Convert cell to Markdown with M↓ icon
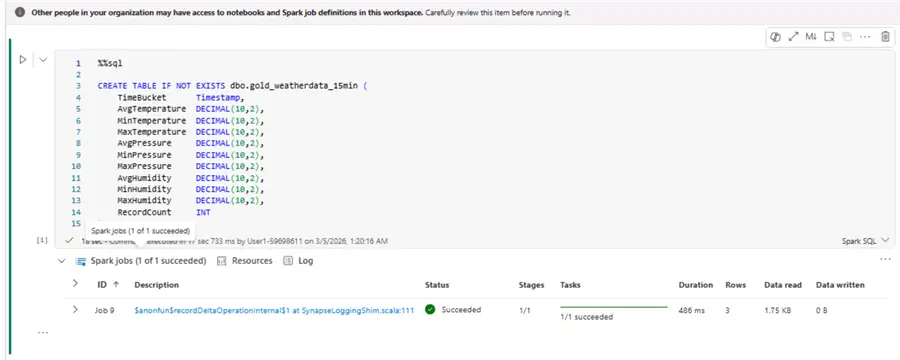The height and width of the screenshot is (360, 900). tap(810, 37)
